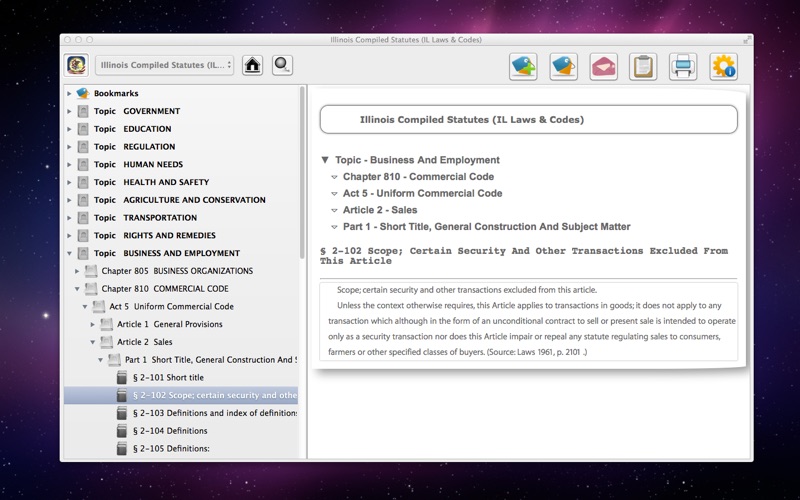Viewport: 800px width, 500px height.
Task: Collapse the Part 1 Short Title triangle
Action: [101, 360]
